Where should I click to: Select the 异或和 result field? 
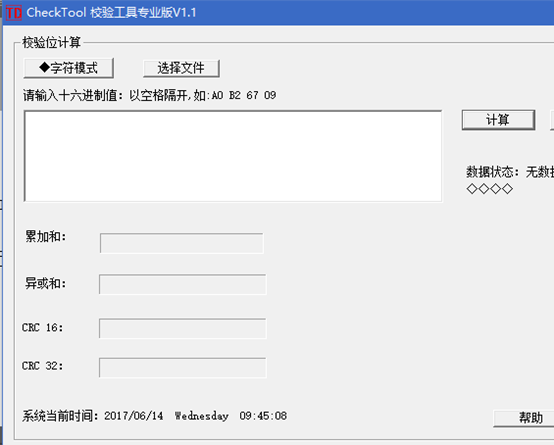(183, 284)
